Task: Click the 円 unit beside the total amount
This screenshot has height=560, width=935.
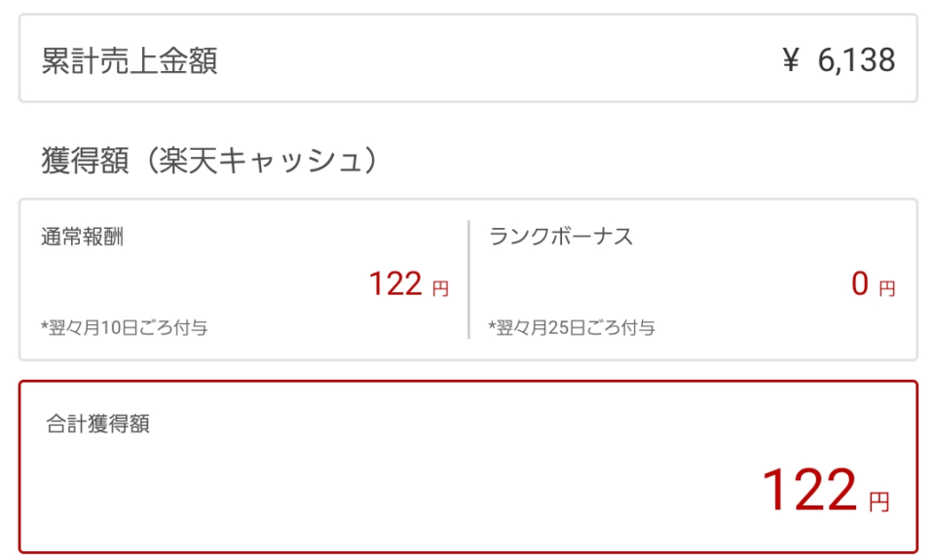Action: 879,503
